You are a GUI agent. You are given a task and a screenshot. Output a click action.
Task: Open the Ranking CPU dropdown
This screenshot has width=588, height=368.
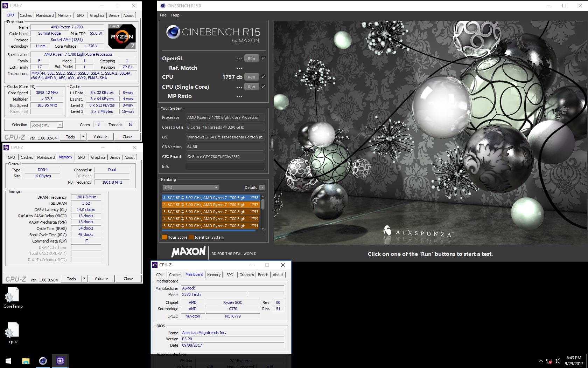[191, 188]
